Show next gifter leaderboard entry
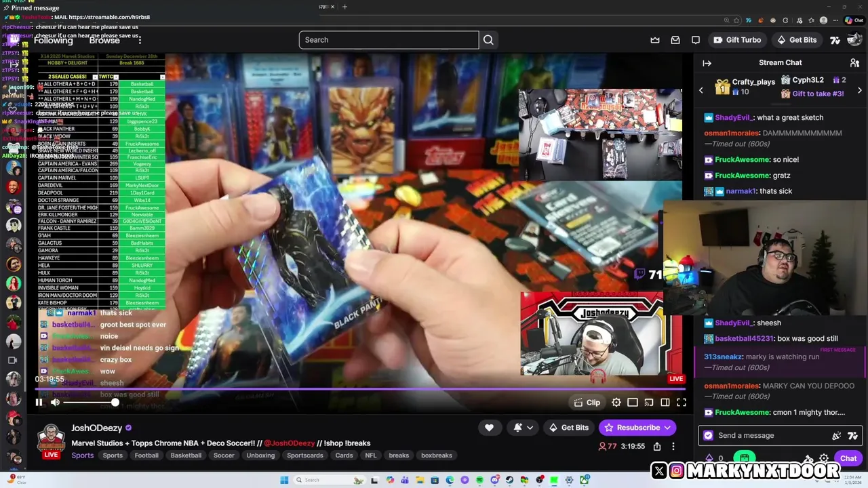 pyautogui.click(x=859, y=90)
